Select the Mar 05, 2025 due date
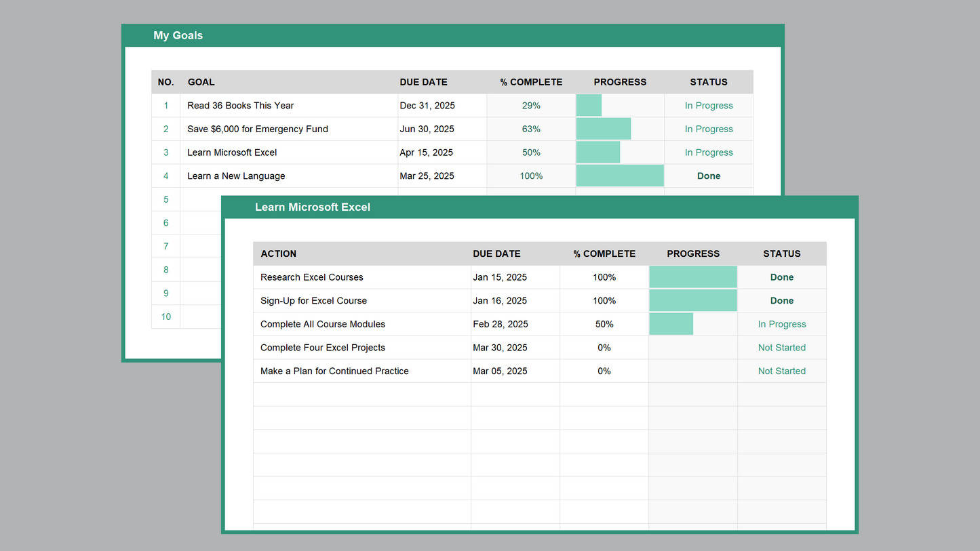The width and height of the screenshot is (980, 551). point(500,371)
